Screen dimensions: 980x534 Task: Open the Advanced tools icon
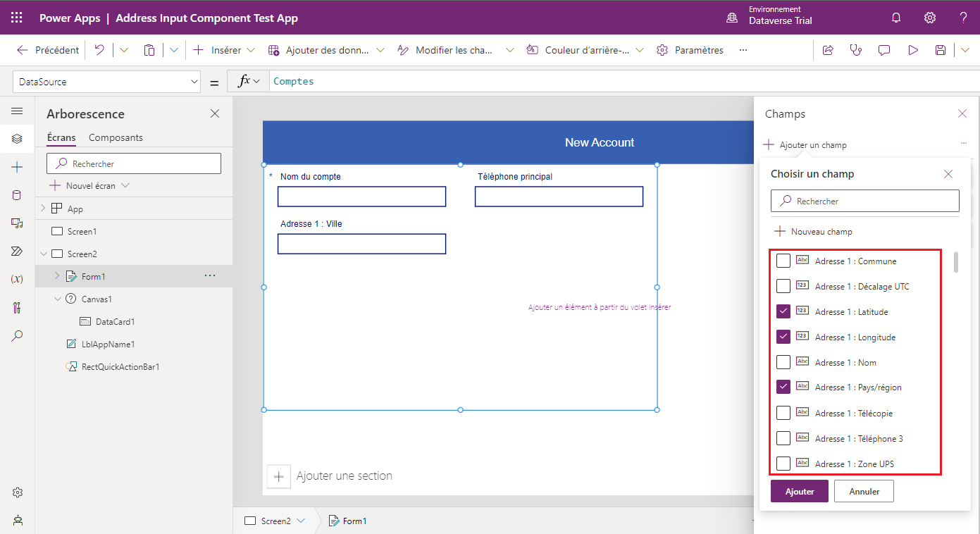pyautogui.click(x=17, y=308)
